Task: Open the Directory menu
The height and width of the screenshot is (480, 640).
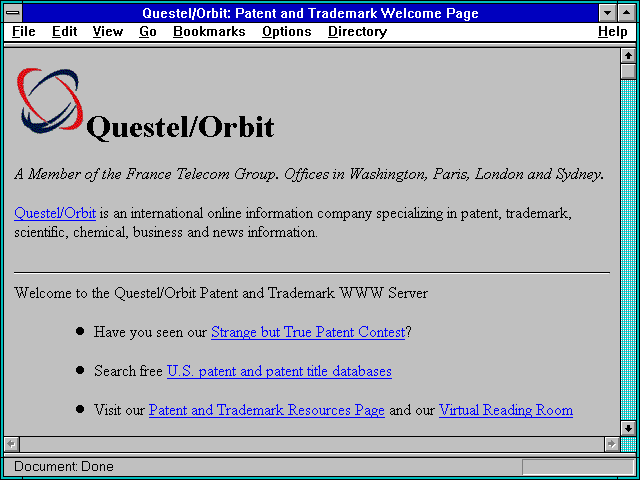Action: click(358, 32)
